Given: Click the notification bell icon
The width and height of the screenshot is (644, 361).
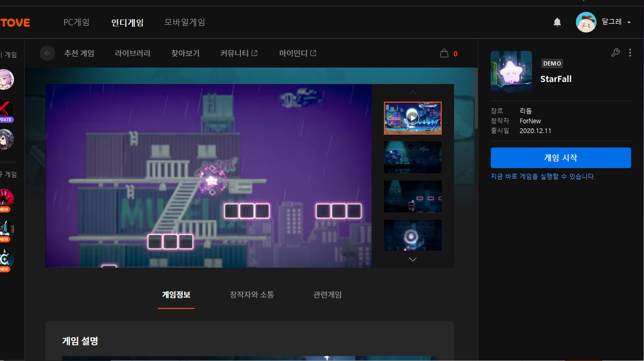Looking at the screenshot, I should [x=557, y=22].
